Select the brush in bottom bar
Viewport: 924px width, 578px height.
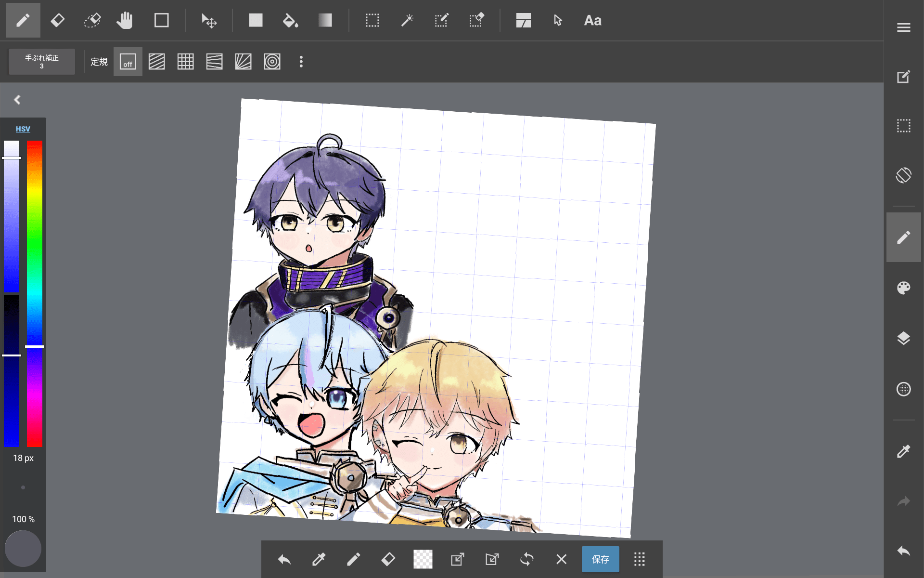pos(353,559)
